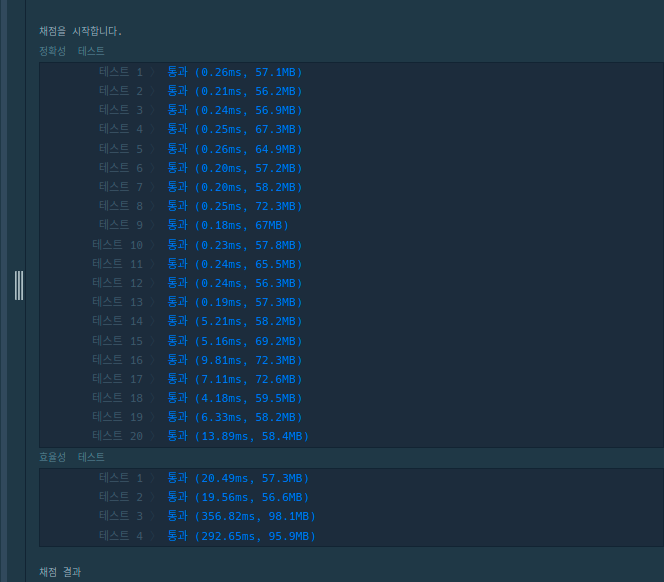Click accuracy test 10 result 0.23ms, 57.8MB

(235, 245)
